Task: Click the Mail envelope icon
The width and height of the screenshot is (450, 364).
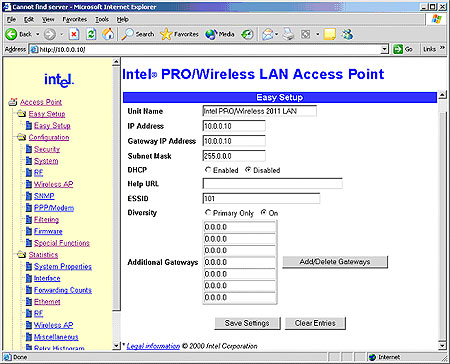Action: tap(268, 34)
